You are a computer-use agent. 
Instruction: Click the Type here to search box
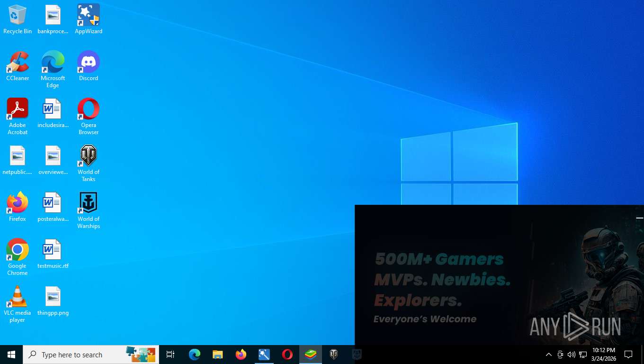[91, 355]
